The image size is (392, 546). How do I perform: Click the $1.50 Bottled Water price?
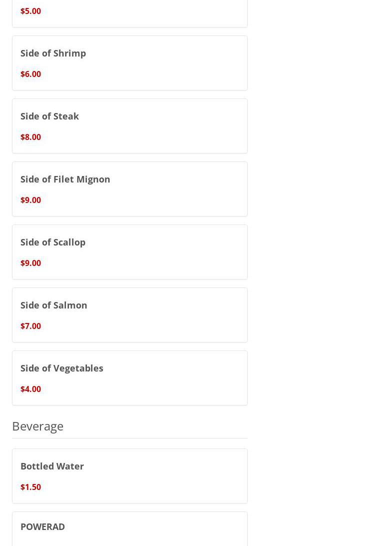pos(30,487)
